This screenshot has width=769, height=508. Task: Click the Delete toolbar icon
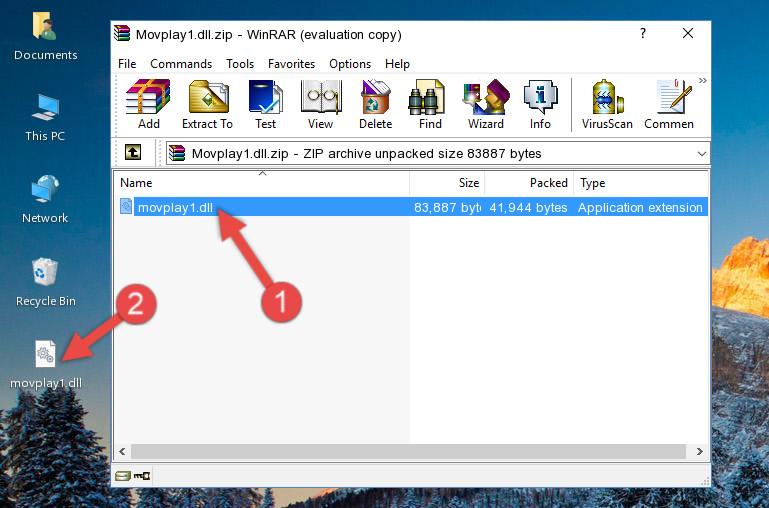click(376, 104)
